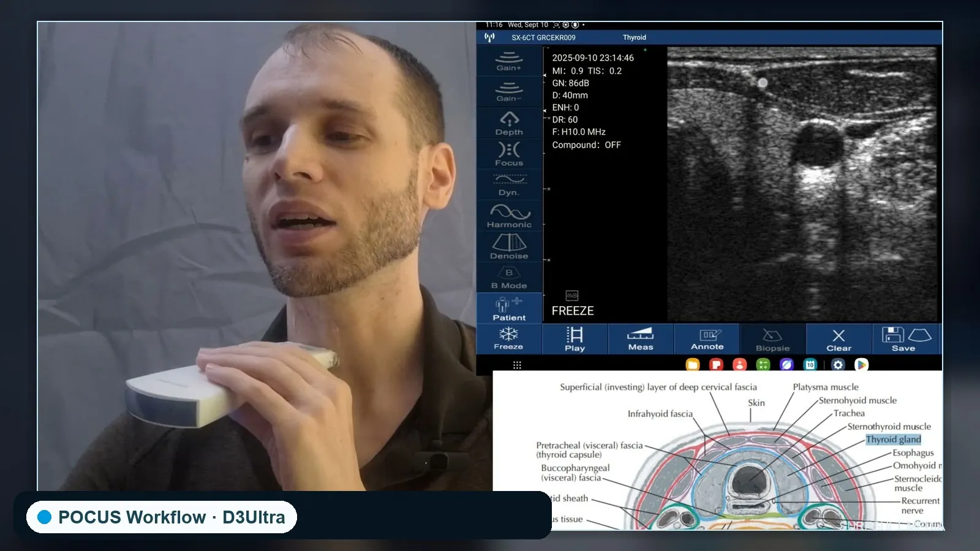Image resolution: width=980 pixels, height=551 pixels.
Task: Click the Buccopharyngeal (visceral) fascia label
Action: 575,473
